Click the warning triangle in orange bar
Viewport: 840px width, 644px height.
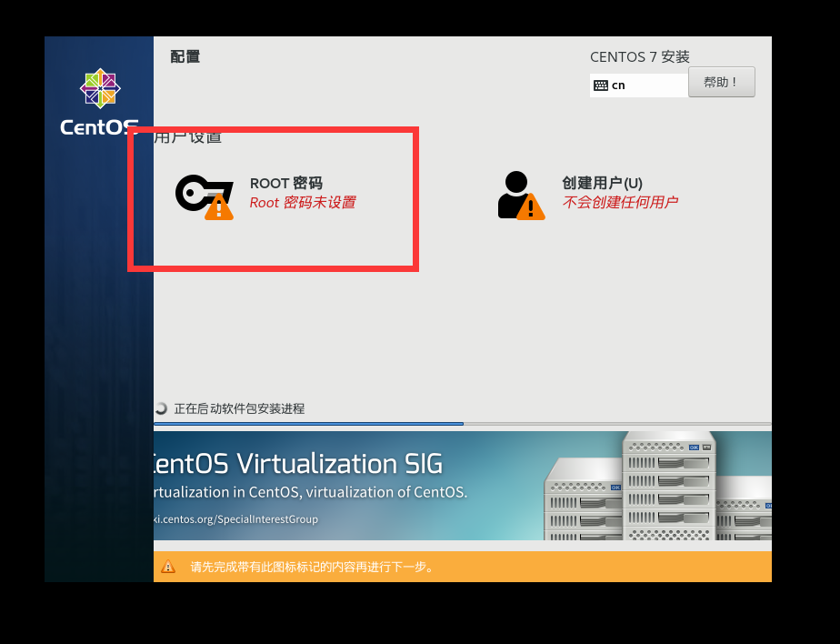168,567
